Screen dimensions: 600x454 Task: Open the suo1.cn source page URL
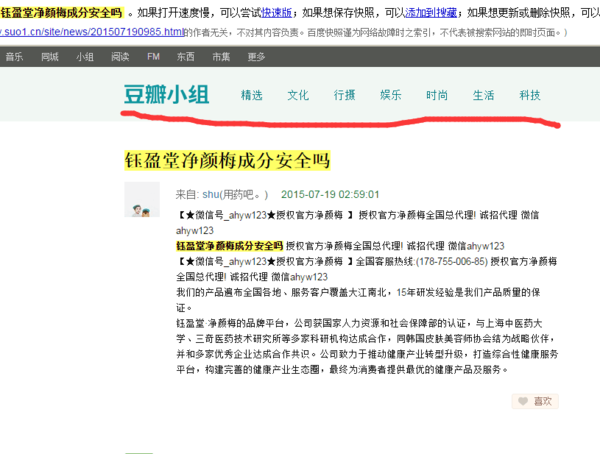92,32
